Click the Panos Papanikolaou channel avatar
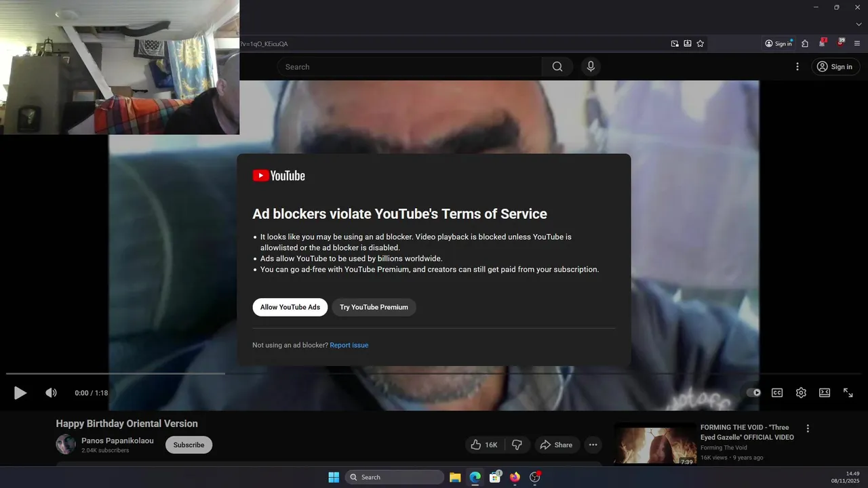The image size is (868, 488). (66, 445)
